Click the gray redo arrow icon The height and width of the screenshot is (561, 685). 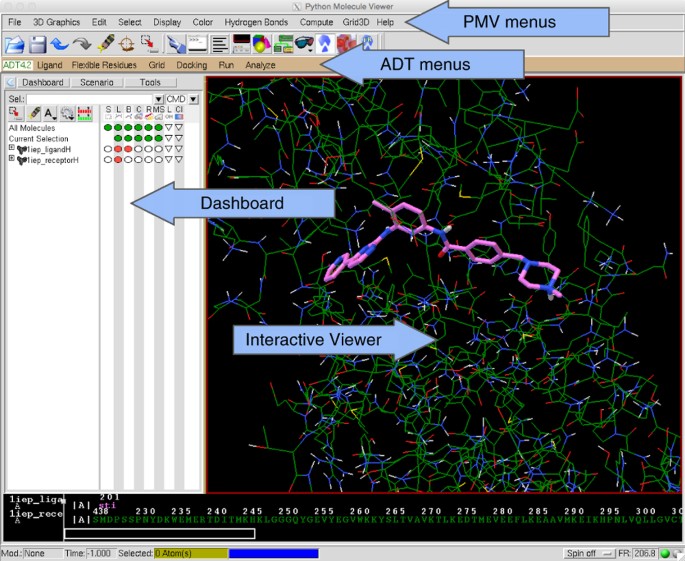tap(82, 44)
